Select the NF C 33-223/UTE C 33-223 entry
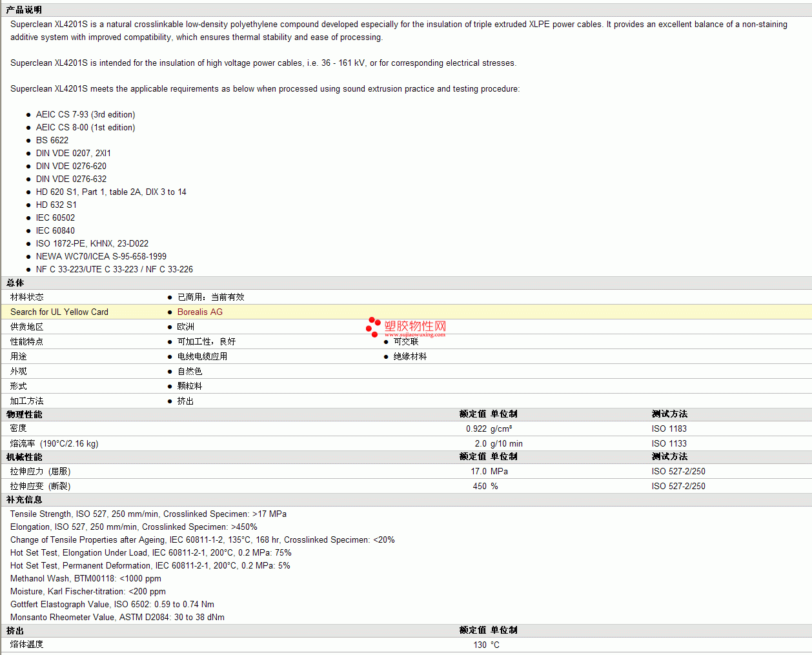Image resolution: width=812 pixels, height=655 pixels. click(x=114, y=269)
